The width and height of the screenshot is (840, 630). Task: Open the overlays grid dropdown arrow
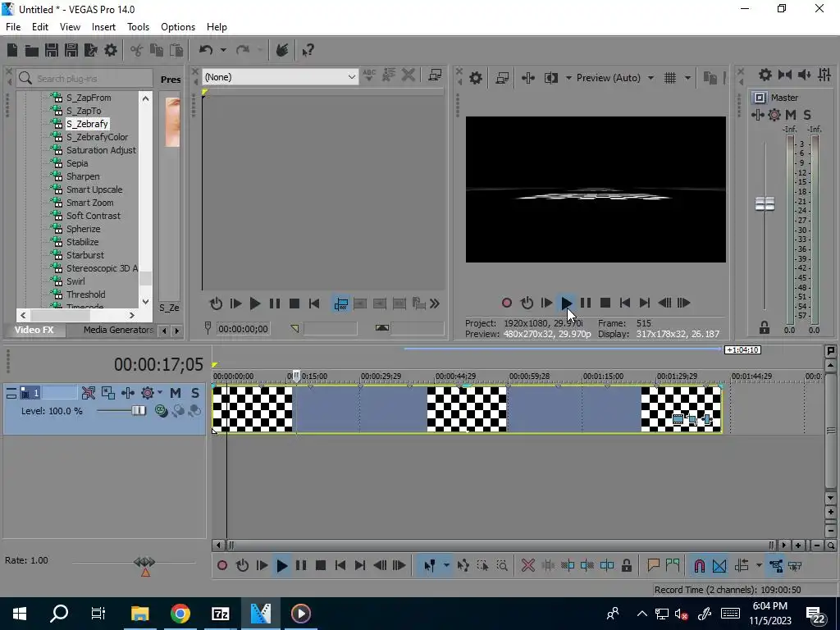click(687, 78)
